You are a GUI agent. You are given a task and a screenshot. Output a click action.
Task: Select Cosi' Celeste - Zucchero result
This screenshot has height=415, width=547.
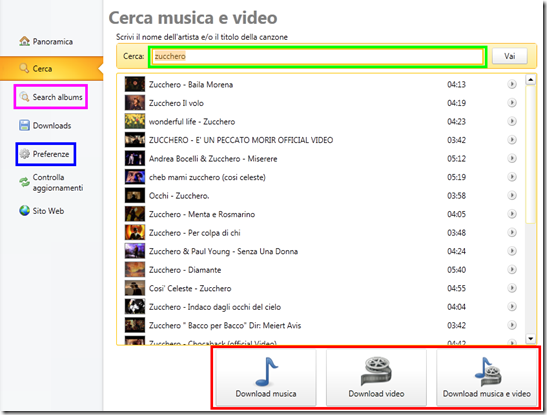[x=321, y=288]
